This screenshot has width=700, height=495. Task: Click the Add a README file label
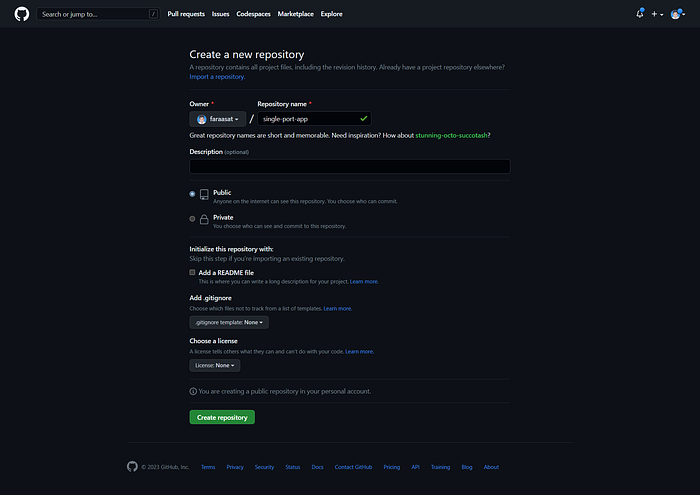[226, 272]
